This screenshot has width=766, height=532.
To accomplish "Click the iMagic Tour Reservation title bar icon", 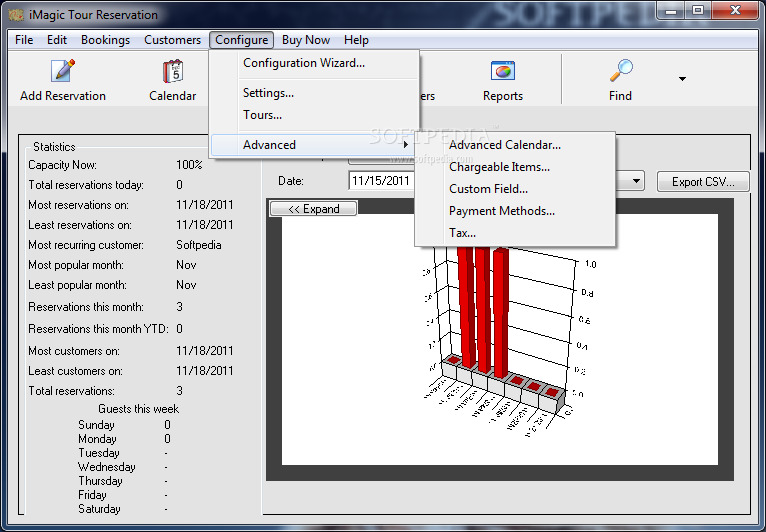I will [x=16, y=15].
